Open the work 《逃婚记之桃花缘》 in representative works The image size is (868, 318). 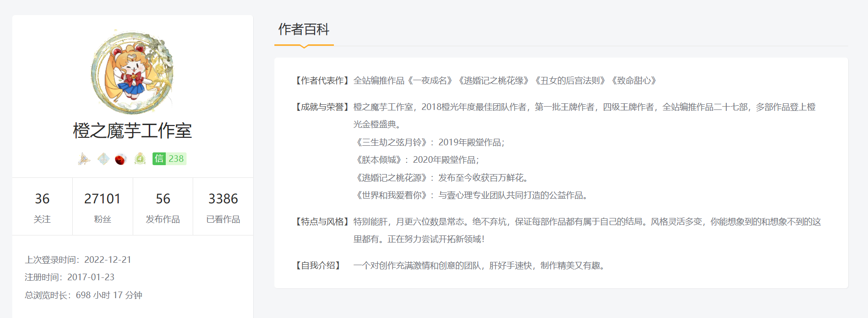coord(494,81)
